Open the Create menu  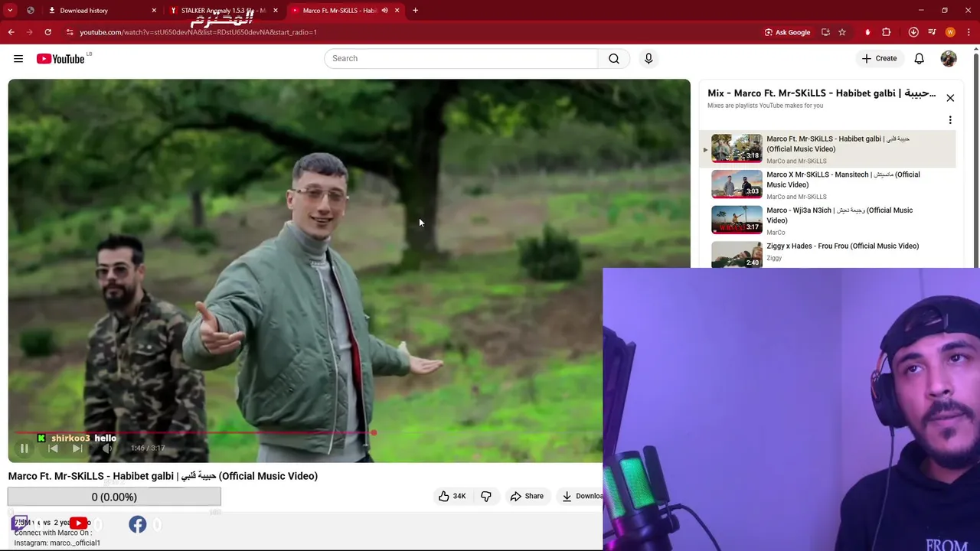[879, 59]
